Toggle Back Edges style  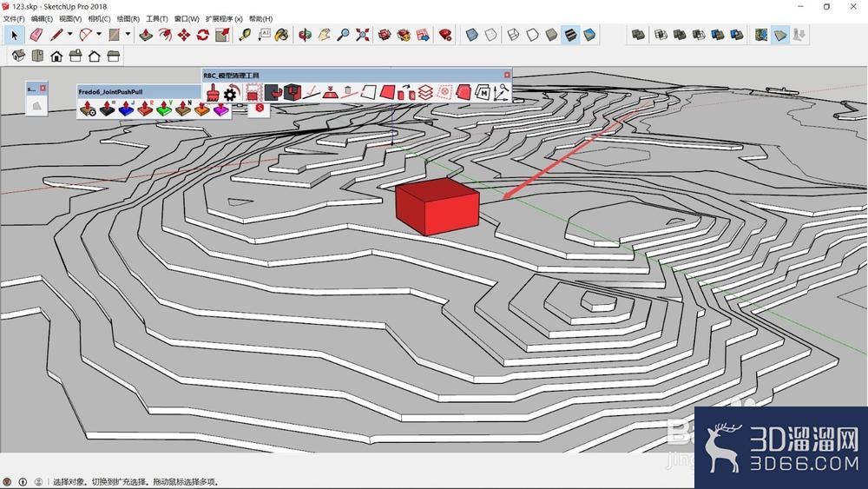(x=491, y=35)
